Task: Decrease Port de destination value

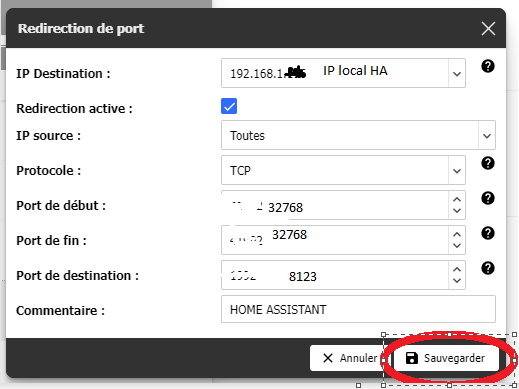Action: pos(457,281)
